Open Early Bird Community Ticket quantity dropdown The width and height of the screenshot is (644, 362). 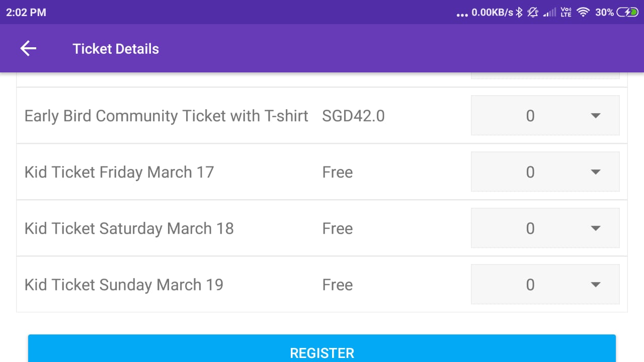coord(545,116)
